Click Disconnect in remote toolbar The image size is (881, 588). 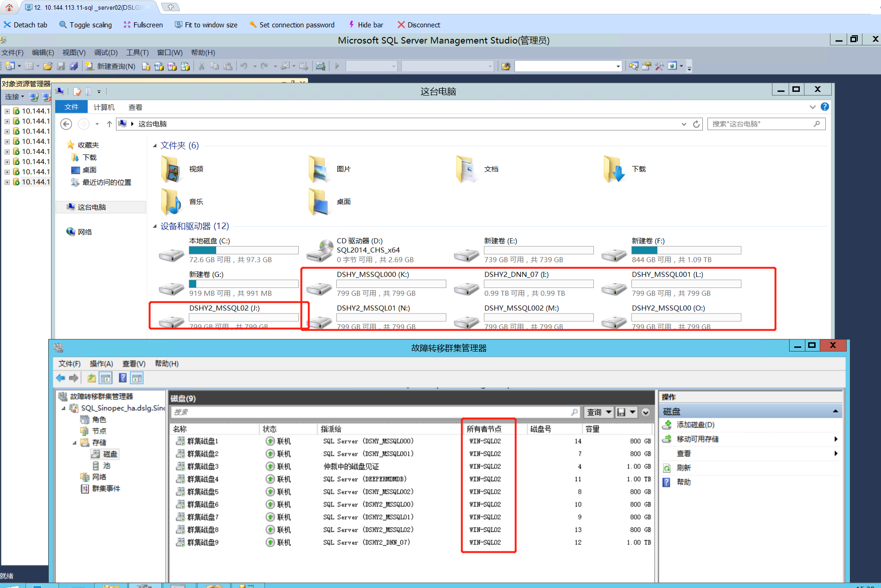(x=418, y=25)
